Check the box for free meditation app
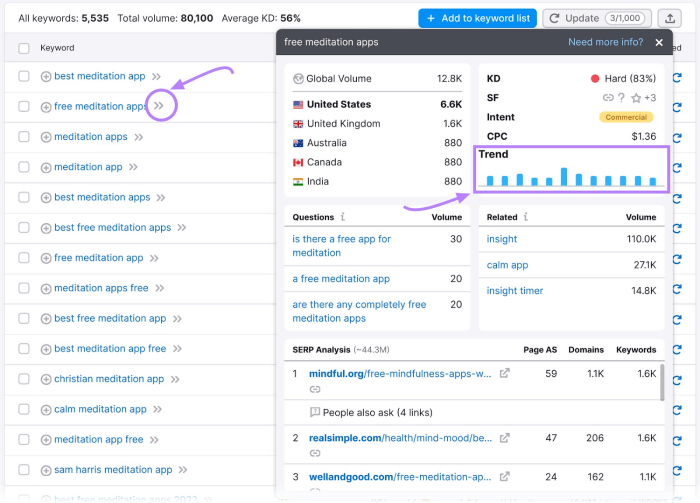Viewport: 700px width, 503px height. [x=24, y=258]
